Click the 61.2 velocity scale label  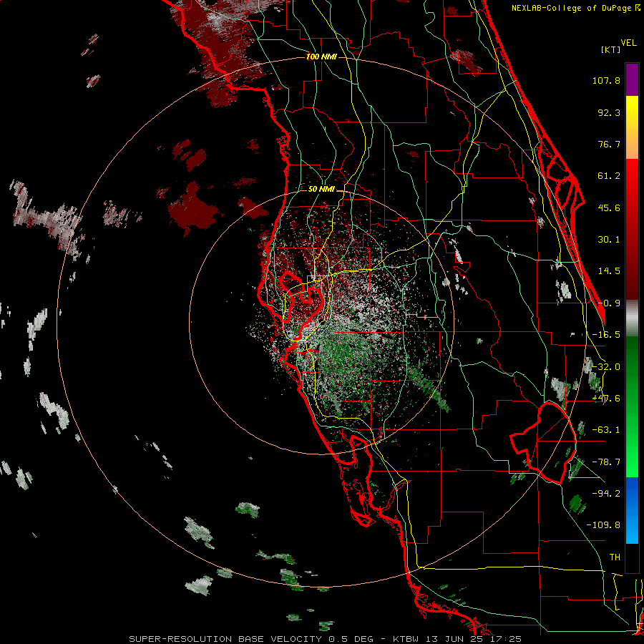(x=609, y=176)
